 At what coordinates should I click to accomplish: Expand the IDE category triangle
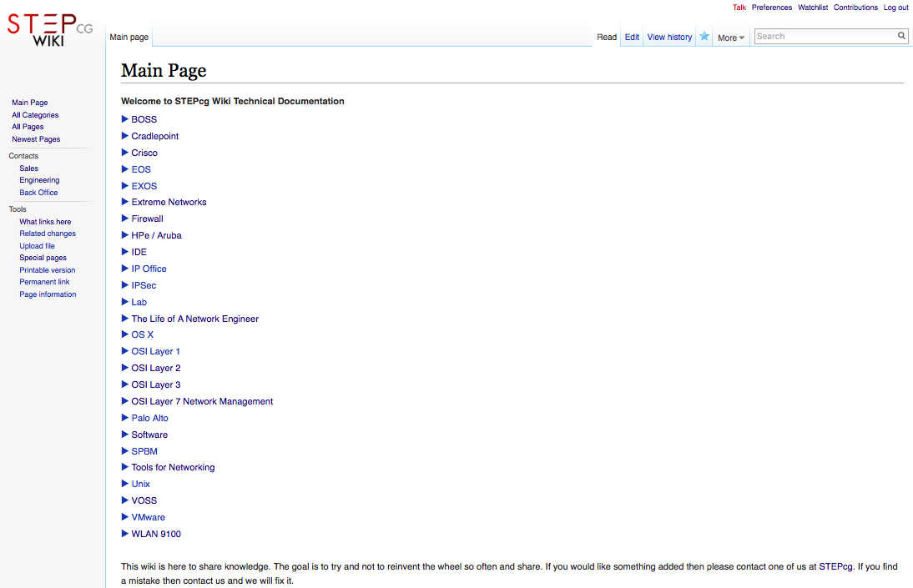tap(124, 252)
